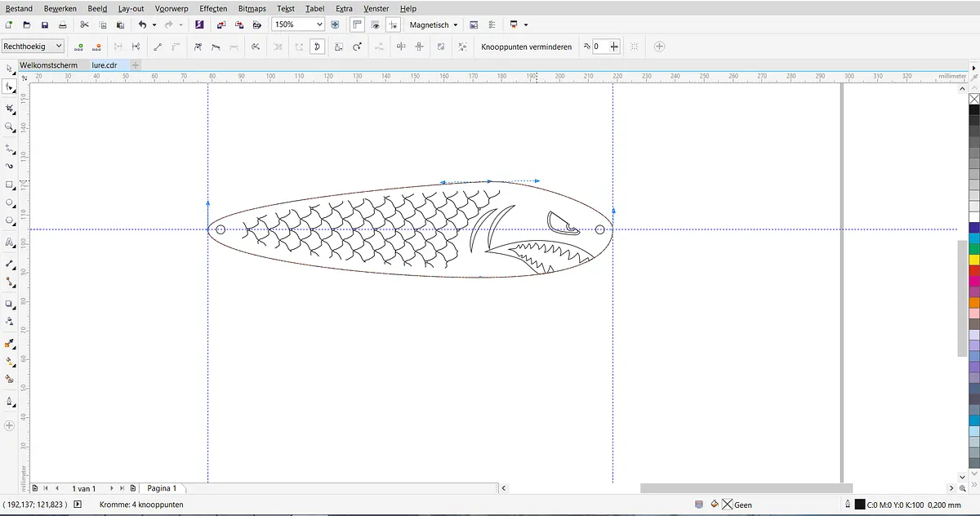Expand the Magnetisch snap dropdown
980x516 pixels.
(x=455, y=25)
